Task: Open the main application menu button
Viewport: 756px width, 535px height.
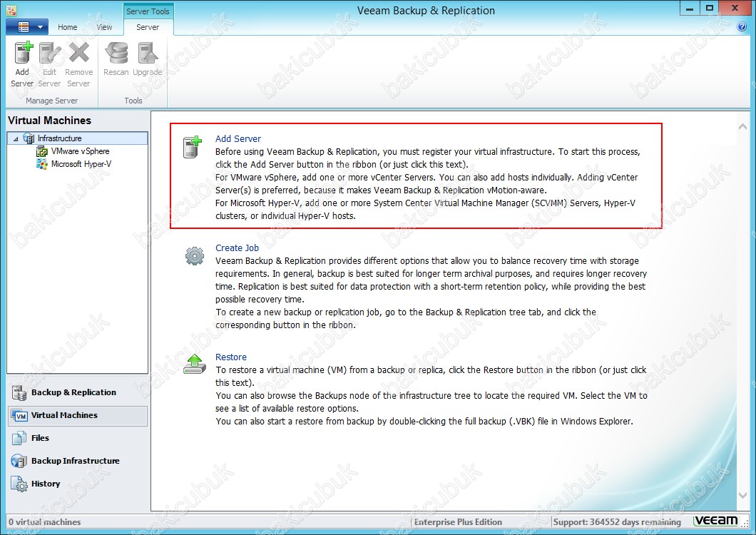Action: click(x=27, y=27)
